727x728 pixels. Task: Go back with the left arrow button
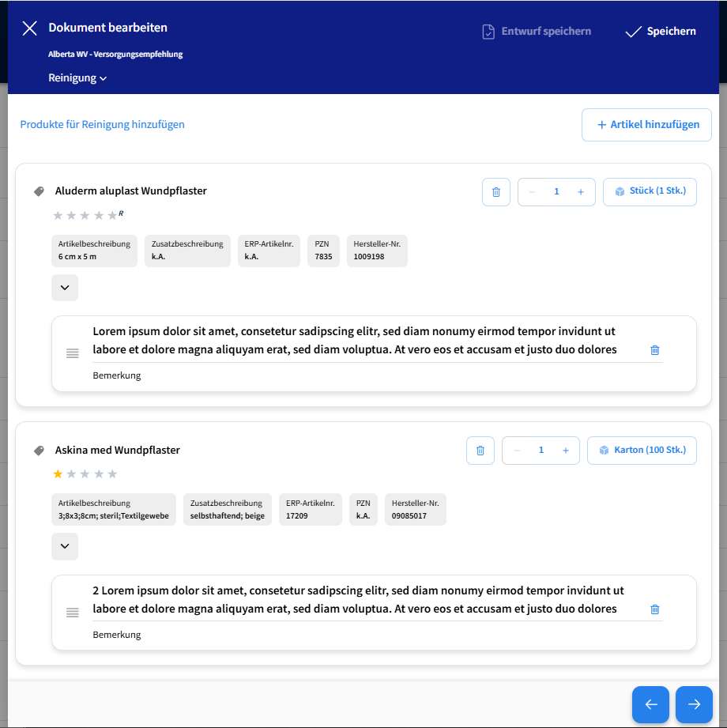(x=650, y=704)
